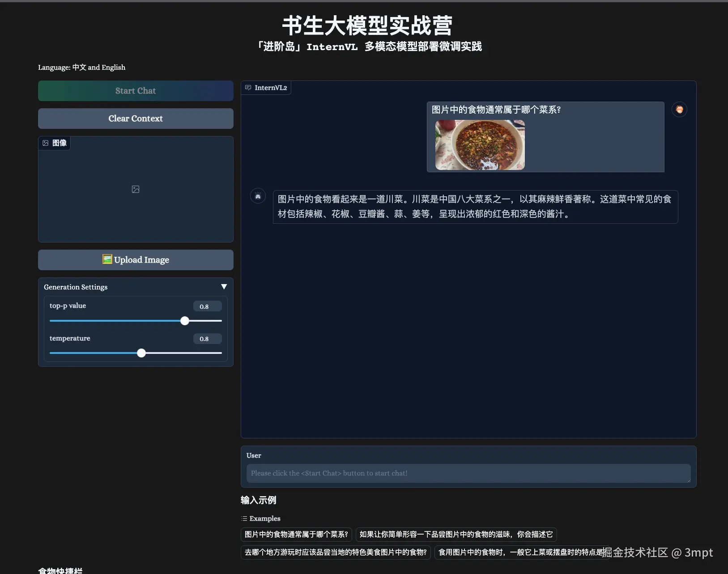
Task: Click the user avatar icon in chat
Action: pyautogui.click(x=679, y=110)
